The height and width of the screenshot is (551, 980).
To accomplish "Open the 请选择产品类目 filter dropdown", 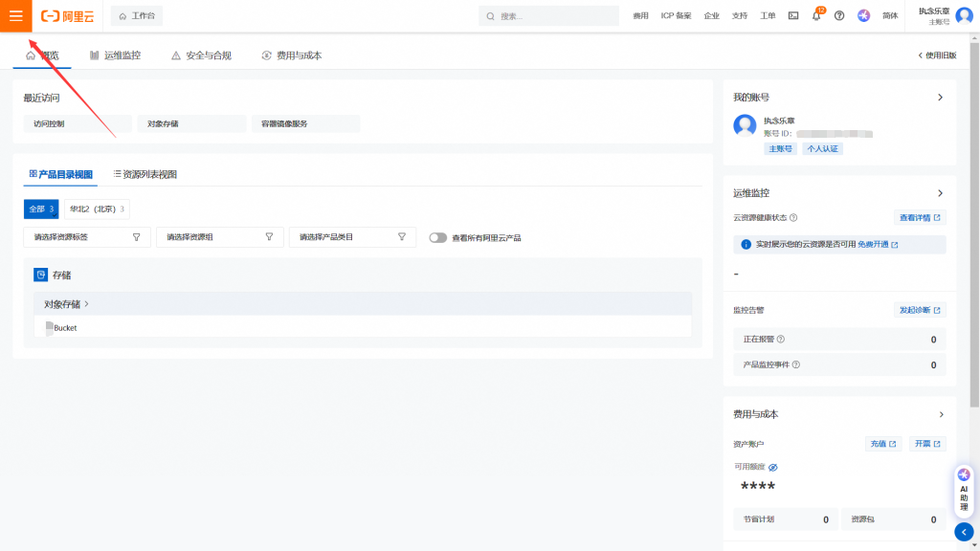I will (x=352, y=237).
